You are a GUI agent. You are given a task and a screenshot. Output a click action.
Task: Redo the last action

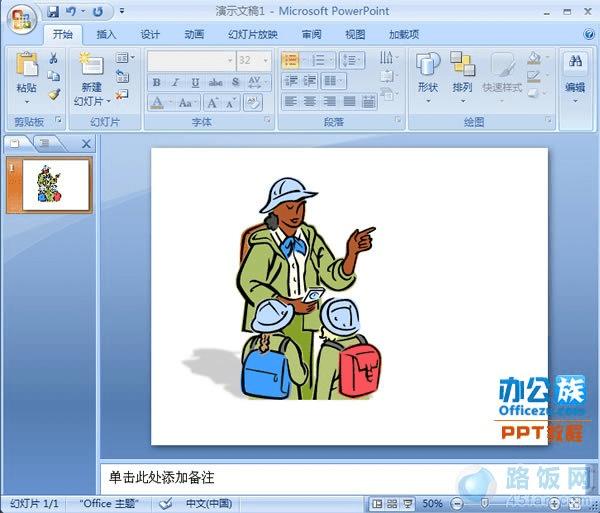point(98,12)
